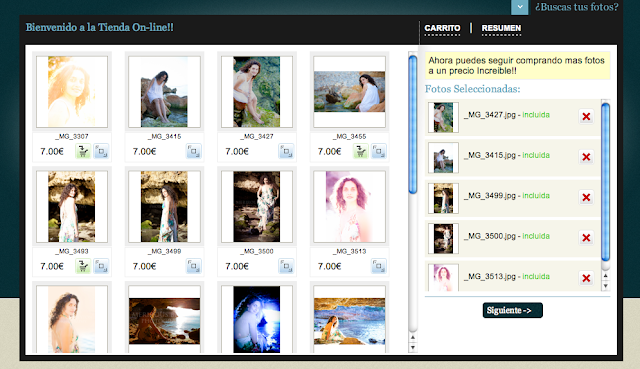Click the _MG_3499.jpg - Incluida text
Viewport: 640px width, 369px height.
507,196
